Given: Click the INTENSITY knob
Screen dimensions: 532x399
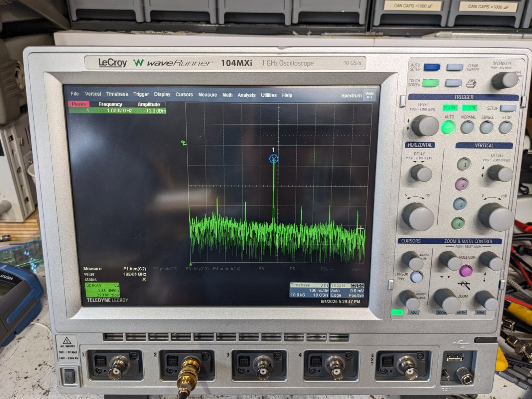Looking at the screenshot, I should pyautogui.click(x=504, y=80).
